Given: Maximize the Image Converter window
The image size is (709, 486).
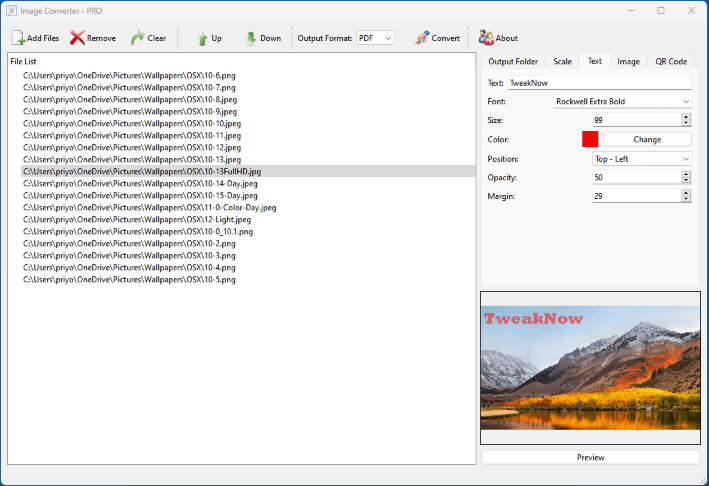Looking at the screenshot, I should pyautogui.click(x=661, y=10).
